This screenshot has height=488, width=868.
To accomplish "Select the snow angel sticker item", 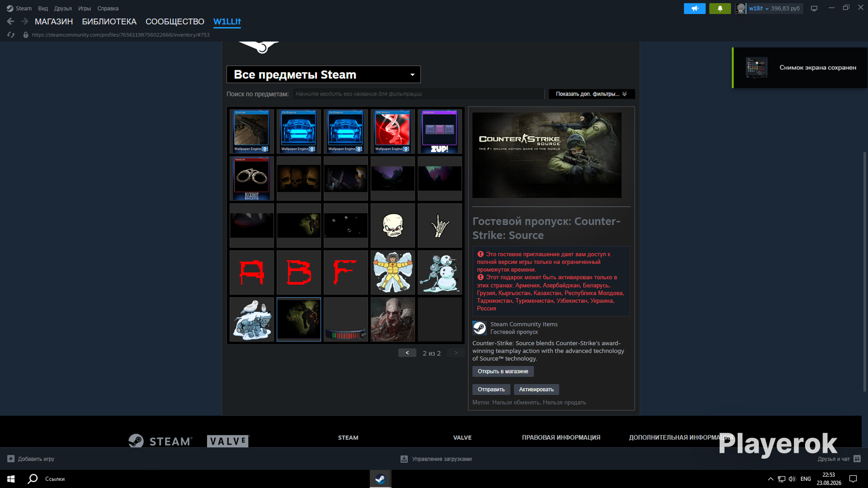I will click(x=393, y=272).
